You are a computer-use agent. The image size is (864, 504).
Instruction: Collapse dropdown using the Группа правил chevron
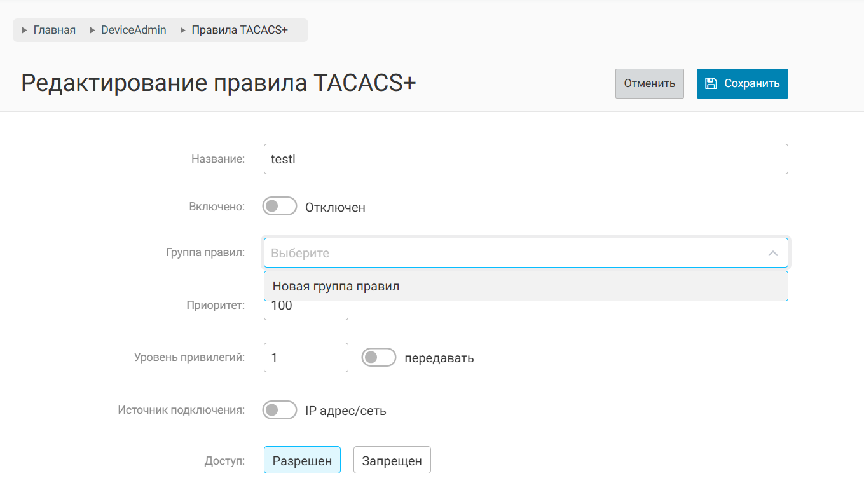(x=772, y=253)
